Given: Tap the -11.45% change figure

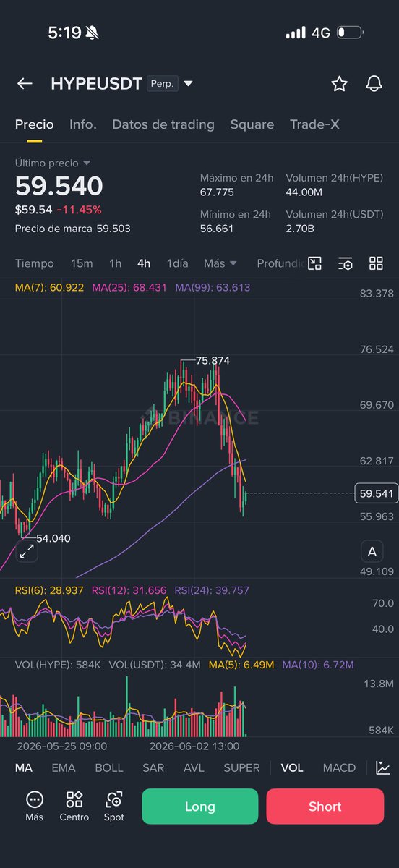Looking at the screenshot, I should tap(80, 210).
